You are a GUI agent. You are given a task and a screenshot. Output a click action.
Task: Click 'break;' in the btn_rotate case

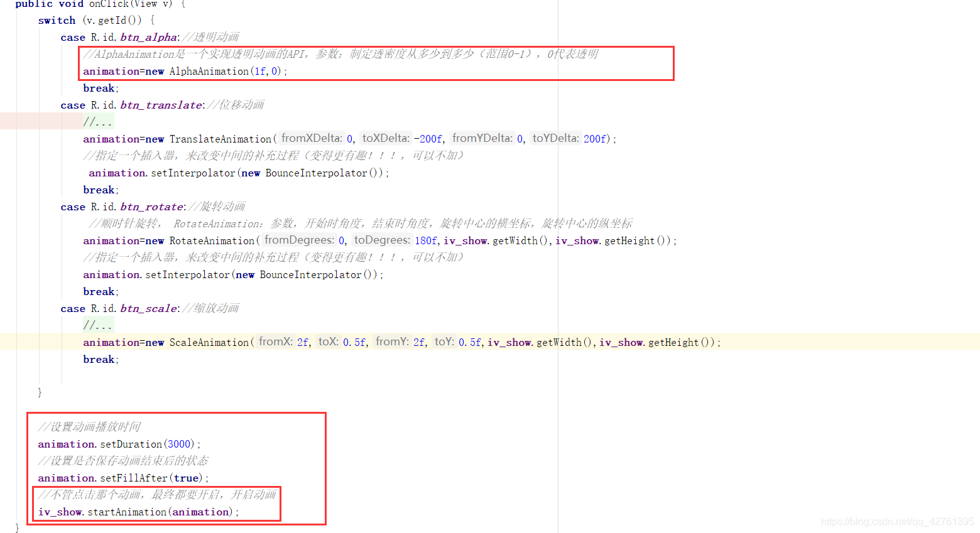coord(101,291)
